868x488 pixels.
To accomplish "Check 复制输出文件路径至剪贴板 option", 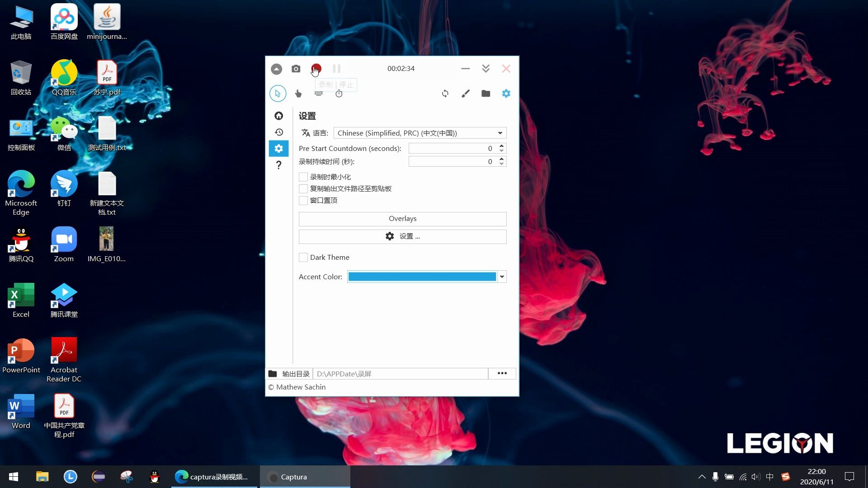I will (x=303, y=188).
